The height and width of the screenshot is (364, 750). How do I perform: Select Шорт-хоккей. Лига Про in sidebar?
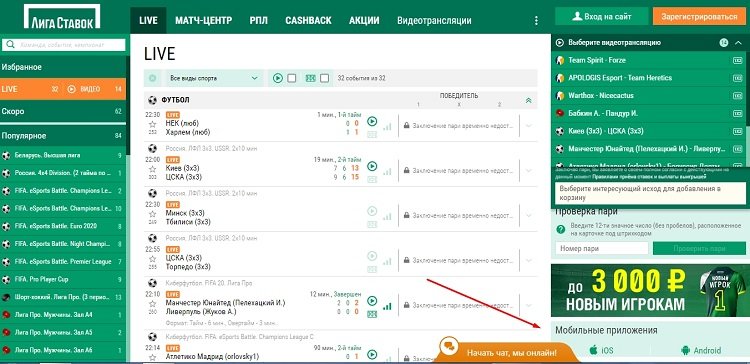63,297
